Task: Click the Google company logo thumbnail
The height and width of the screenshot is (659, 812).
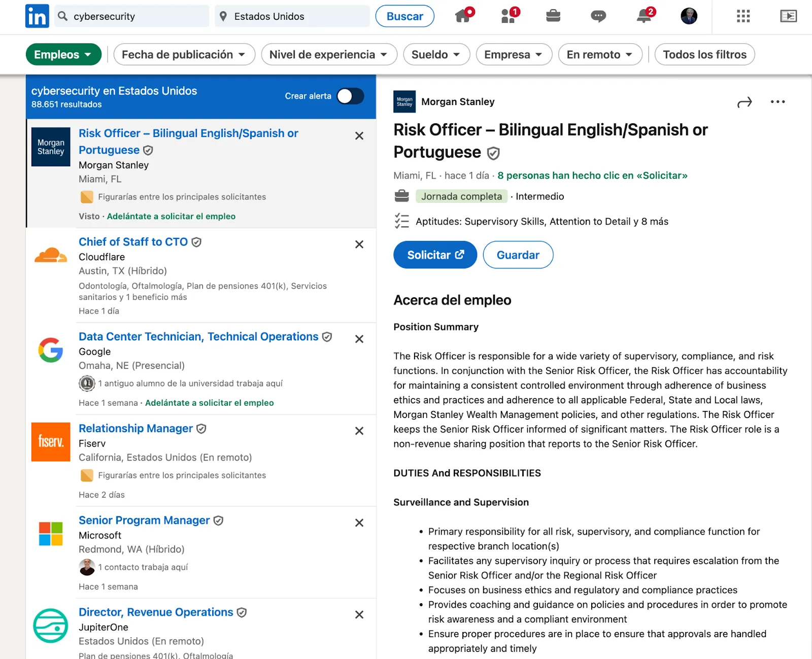Action: (51, 350)
